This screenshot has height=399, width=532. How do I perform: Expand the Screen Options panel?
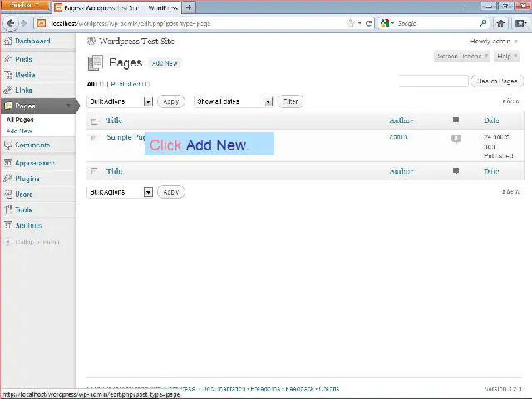[462, 56]
